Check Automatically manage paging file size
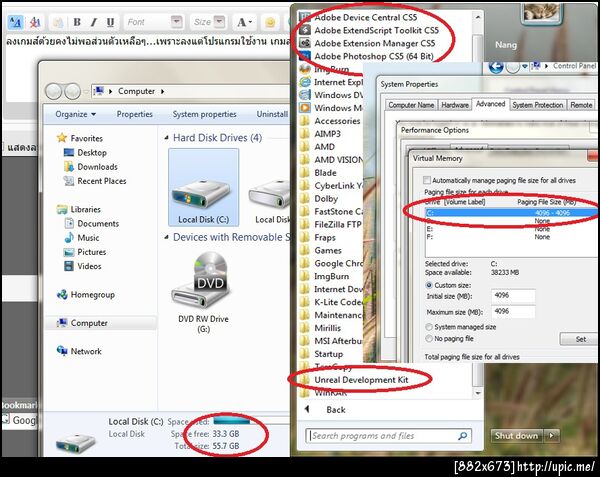Viewport: 600px width, 477px height. click(x=427, y=180)
